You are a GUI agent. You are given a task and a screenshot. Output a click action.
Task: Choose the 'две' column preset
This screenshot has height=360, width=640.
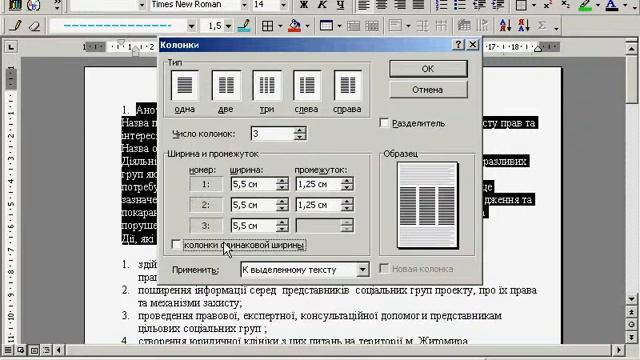pos(226,85)
